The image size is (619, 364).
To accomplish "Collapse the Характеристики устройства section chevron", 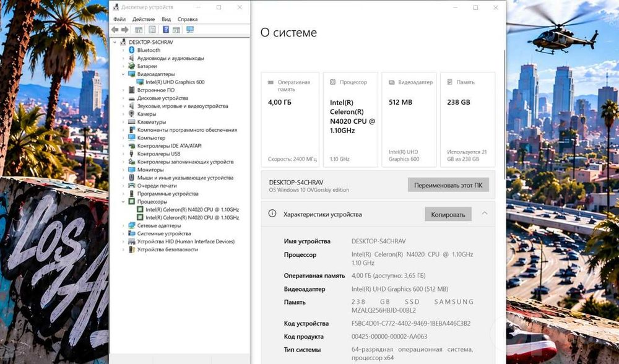I will point(485,214).
